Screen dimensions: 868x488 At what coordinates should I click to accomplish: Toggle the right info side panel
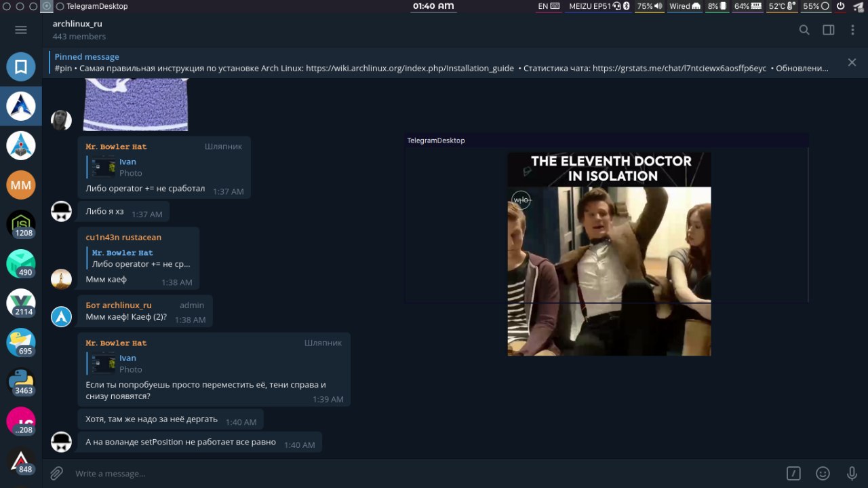point(829,30)
